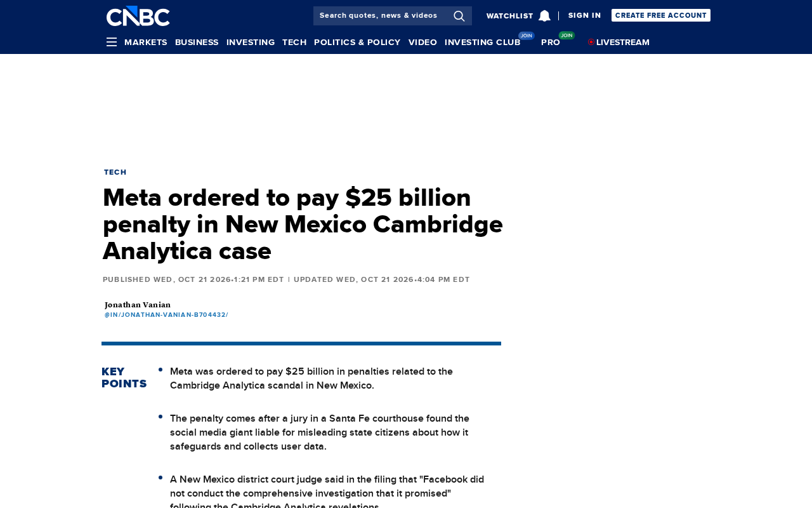Click the CNBC logo
812x508 pixels.
point(138,16)
